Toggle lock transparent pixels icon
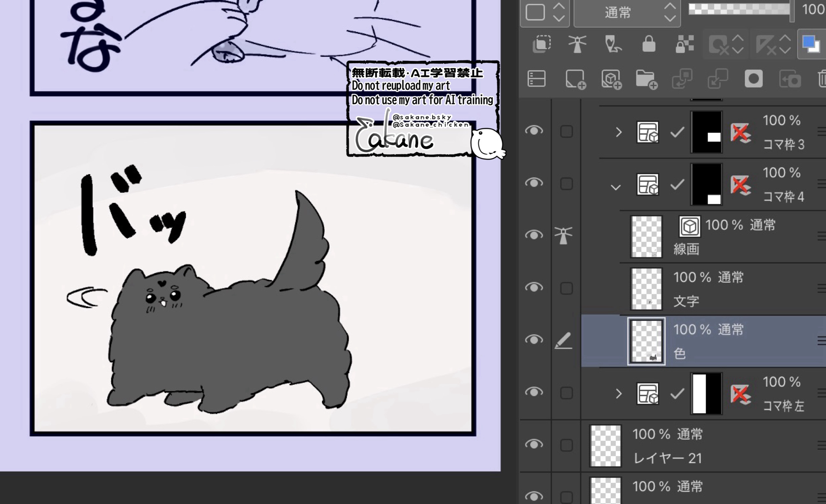This screenshot has height=504, width=826. coord(684,44)
